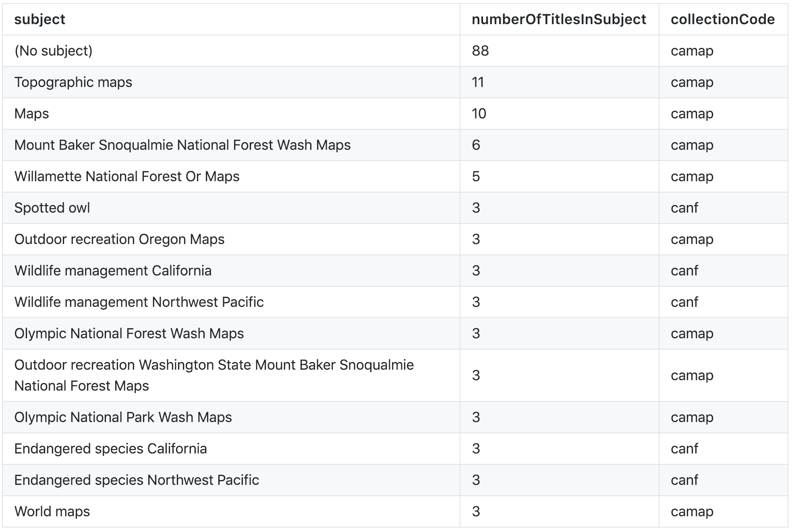
Task: Select Olympic National Park Wash Maps cell
Action: pos(123,417)
